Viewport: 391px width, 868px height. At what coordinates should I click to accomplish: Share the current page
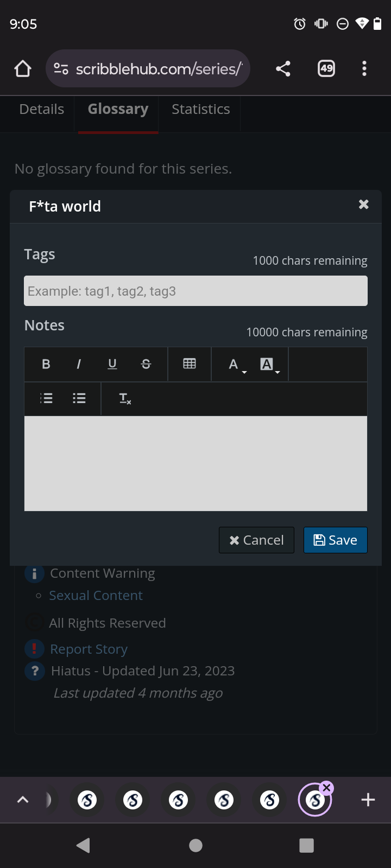point(283,69)
